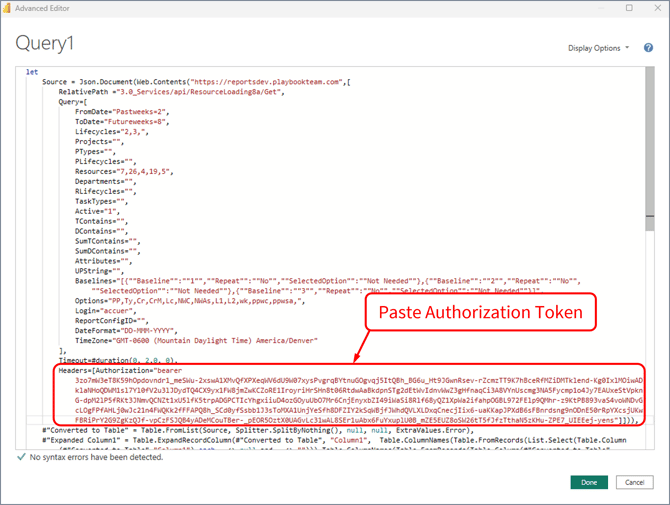Close the Advanced Editor window
The width and height of the screenshot is (670, 505).
658,8
